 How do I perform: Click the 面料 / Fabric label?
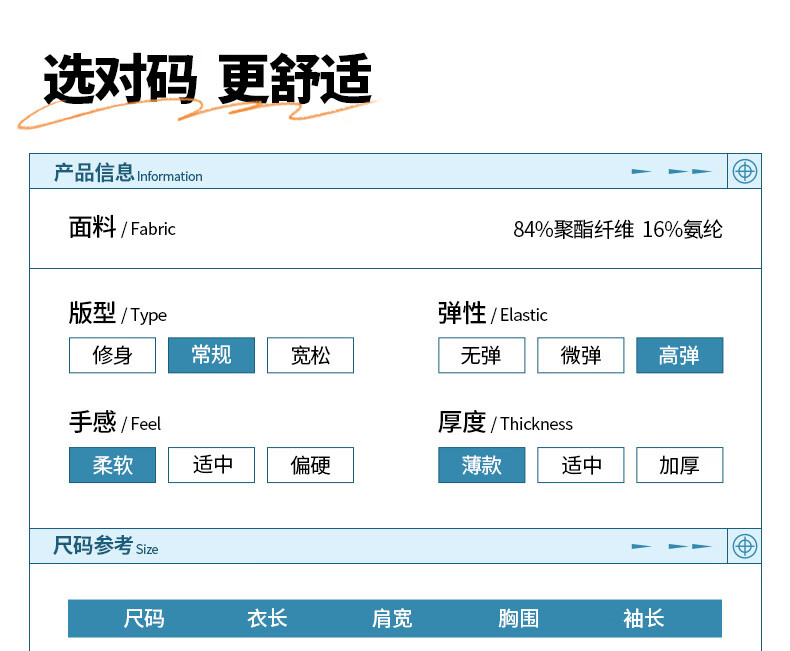click(x=122, y=228)
